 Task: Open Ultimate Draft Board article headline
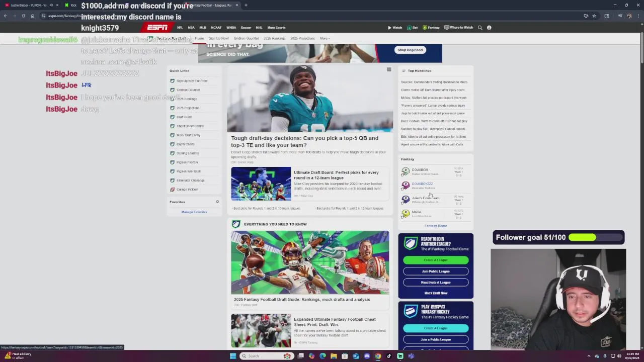[x=336, y=175]
